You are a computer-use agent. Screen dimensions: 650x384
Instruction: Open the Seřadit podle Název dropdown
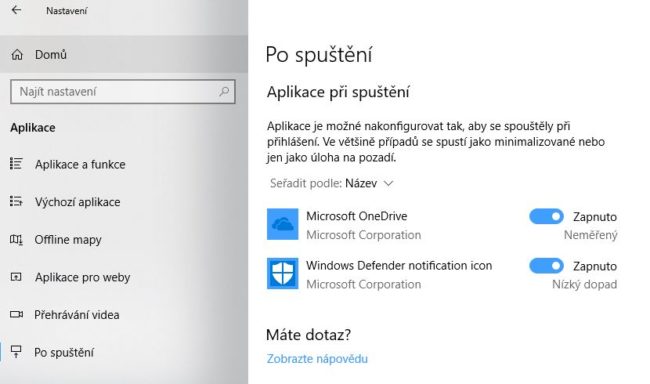(331, 183)
